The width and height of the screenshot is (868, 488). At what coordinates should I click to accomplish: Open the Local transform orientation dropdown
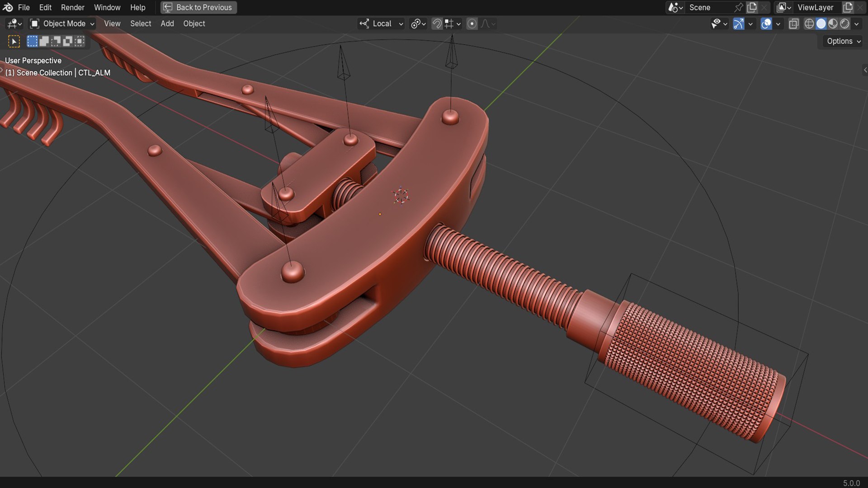pyautogui.click(x=381, y=23)
